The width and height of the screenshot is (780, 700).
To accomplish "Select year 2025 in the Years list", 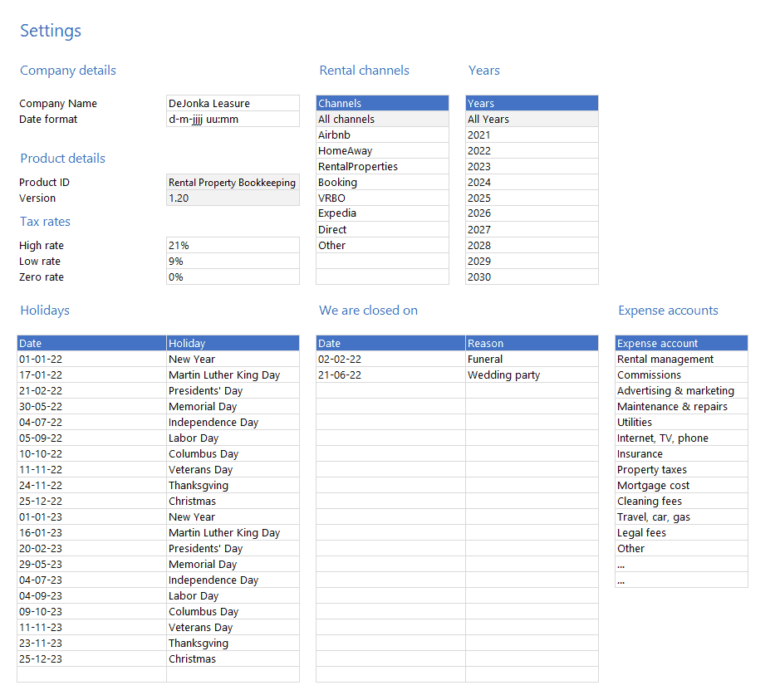I will pyautogui.click(x=532, y=198).
